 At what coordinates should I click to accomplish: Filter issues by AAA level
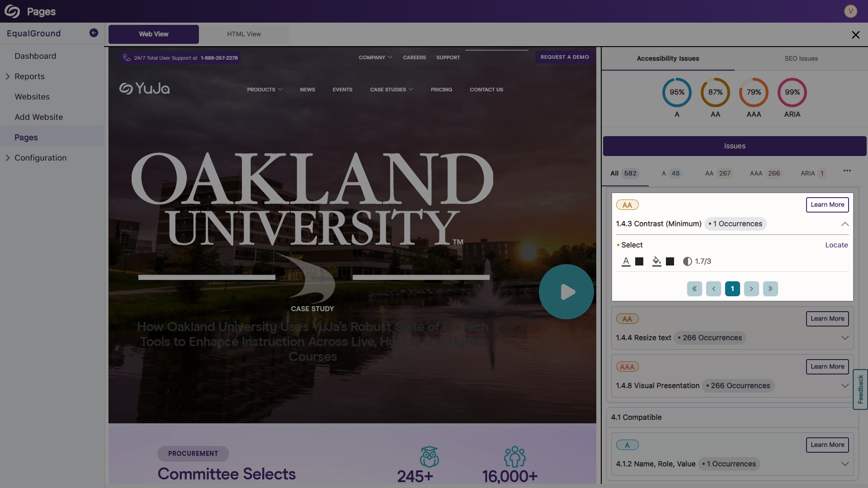[764, 173]
